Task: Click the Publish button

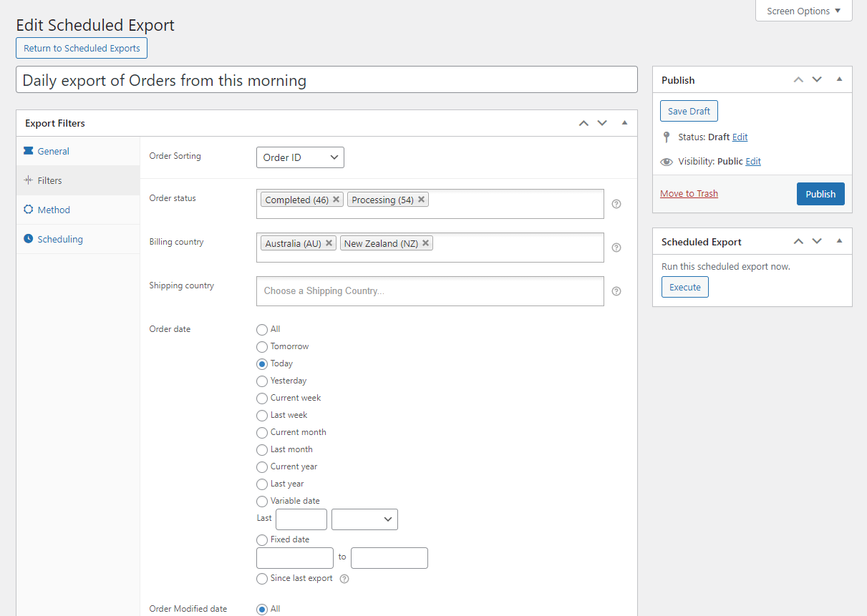Action: click(x=820, y=194)
